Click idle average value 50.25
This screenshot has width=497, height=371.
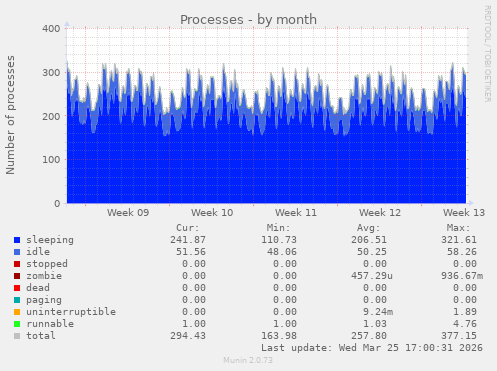point(372,252)
